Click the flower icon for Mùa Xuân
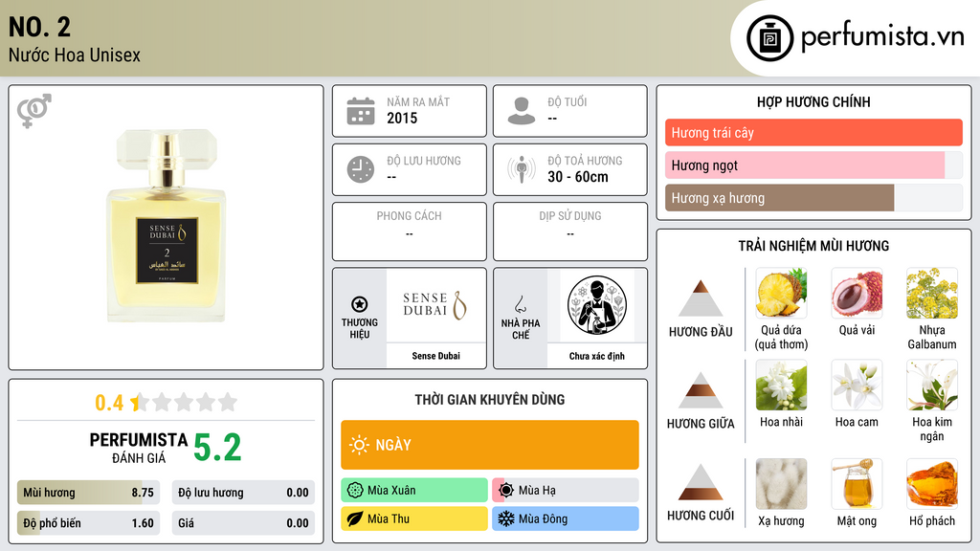 [355, 491]
